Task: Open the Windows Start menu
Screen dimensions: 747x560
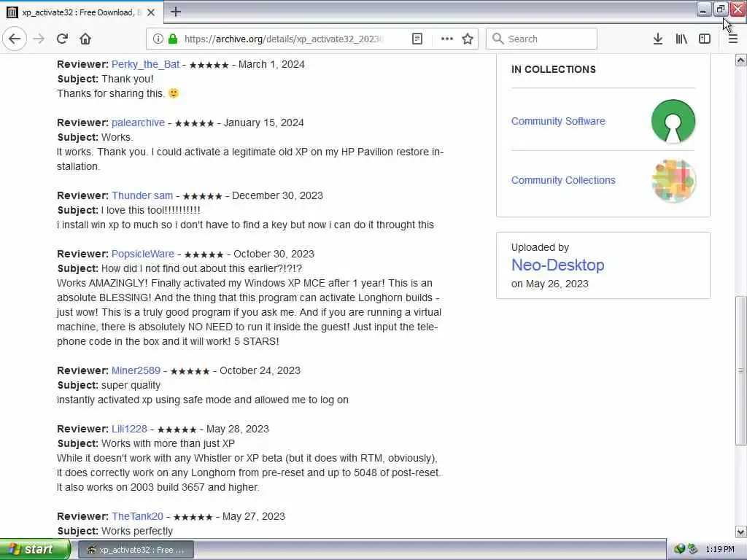Action: (x=35, y=550)
